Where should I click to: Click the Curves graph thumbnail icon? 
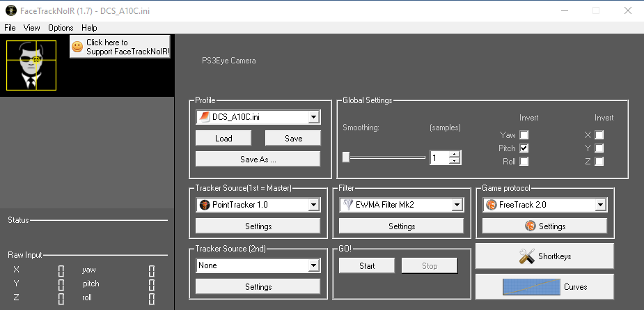click(x=531, y=287)
